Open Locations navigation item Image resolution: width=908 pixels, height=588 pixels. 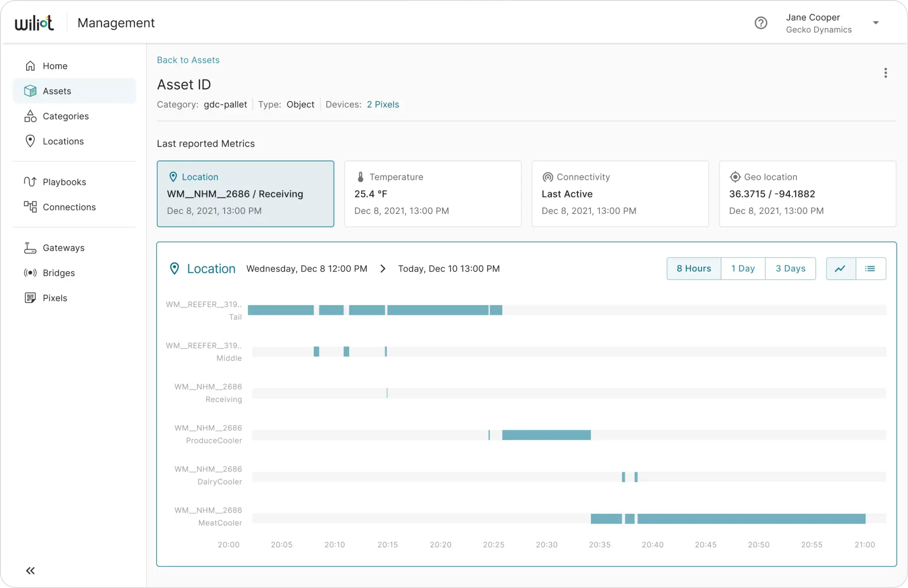(x=74, y=141)
